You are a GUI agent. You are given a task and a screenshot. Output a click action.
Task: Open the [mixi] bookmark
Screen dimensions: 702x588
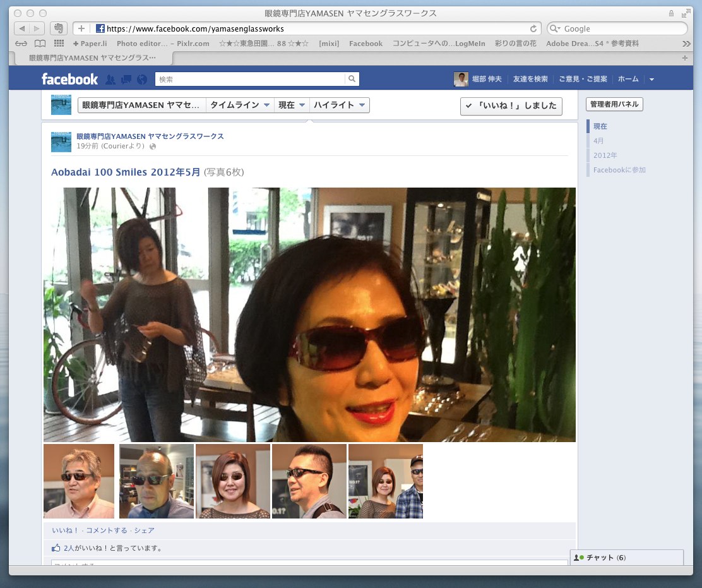(x=329, y=44)
